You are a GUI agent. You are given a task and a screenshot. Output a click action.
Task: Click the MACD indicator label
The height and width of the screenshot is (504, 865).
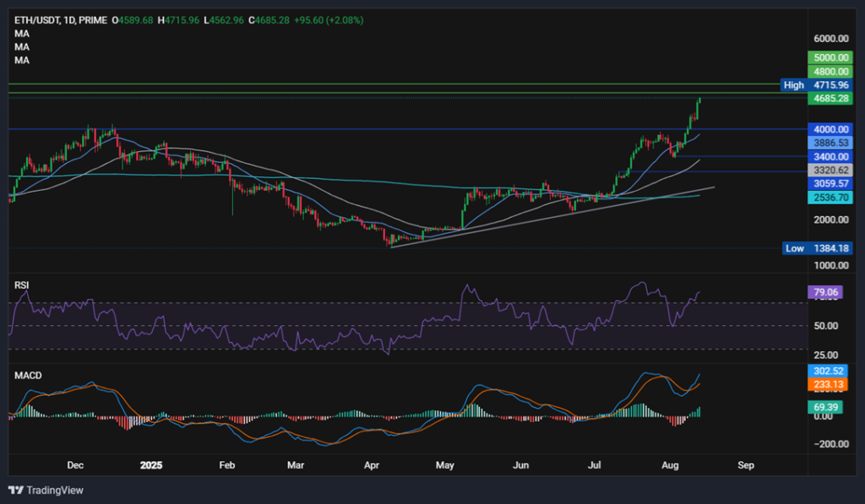[x=28, y=376]
